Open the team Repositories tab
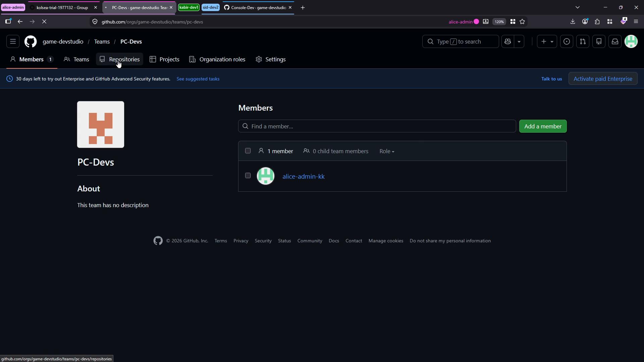 [x=120, y=59]
